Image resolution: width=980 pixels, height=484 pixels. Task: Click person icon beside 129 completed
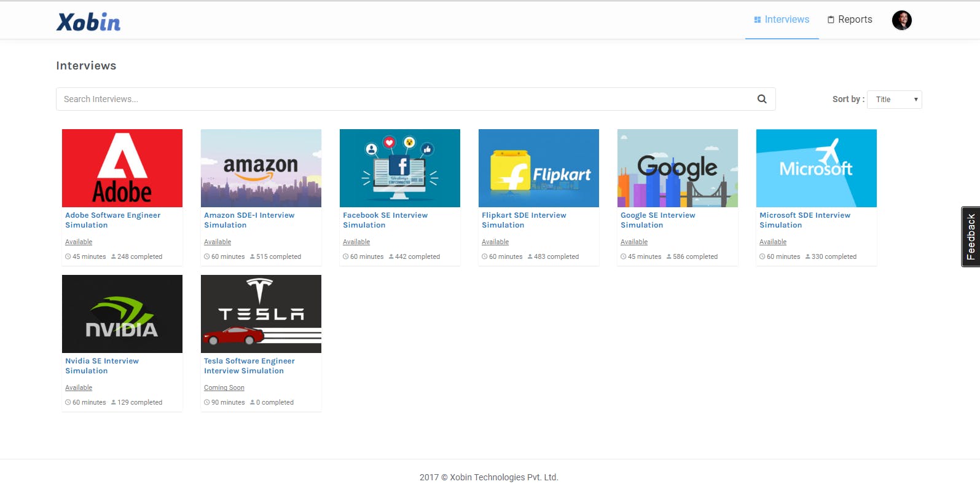click(x=114, y=402)
